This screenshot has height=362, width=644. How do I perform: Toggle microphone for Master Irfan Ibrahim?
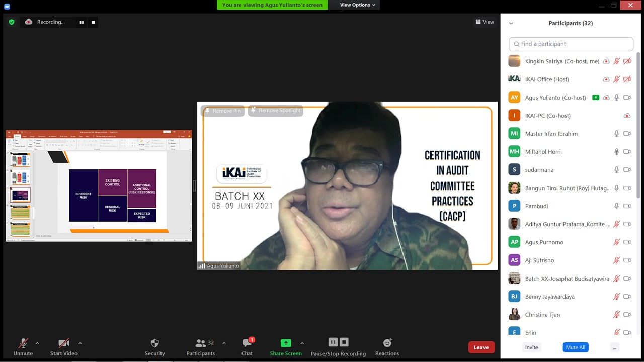click(616, 134)
